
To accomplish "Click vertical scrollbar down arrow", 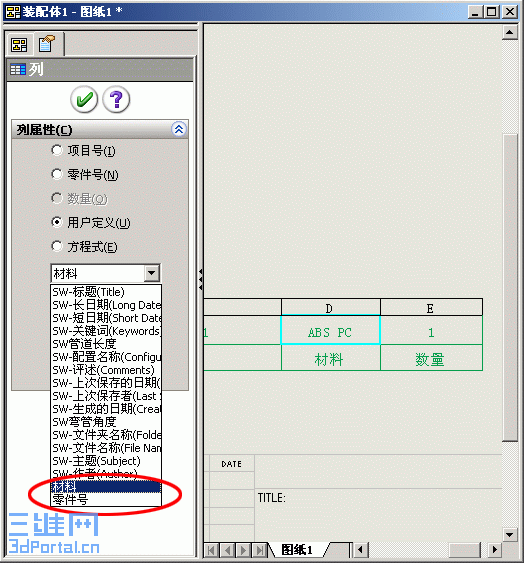I will coord(509,534).
